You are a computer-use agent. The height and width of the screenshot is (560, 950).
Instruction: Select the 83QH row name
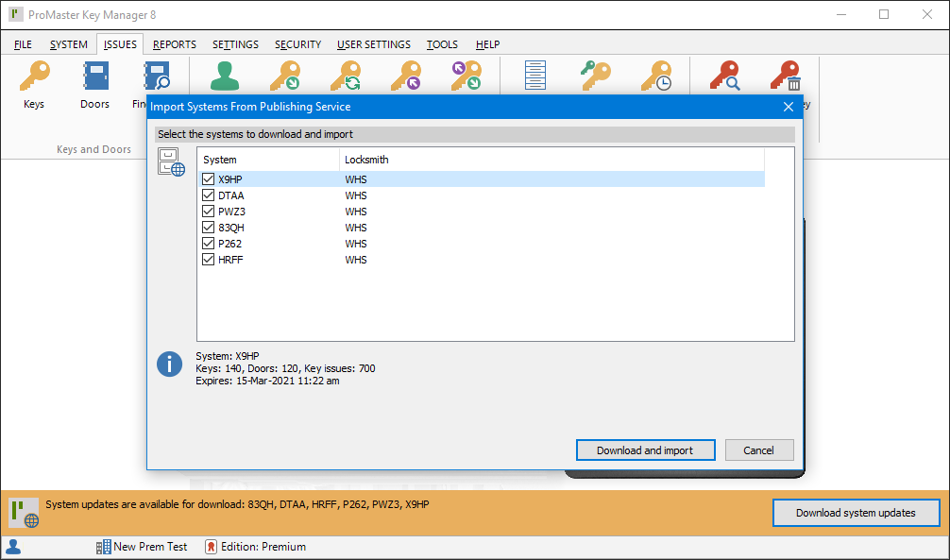231,228
